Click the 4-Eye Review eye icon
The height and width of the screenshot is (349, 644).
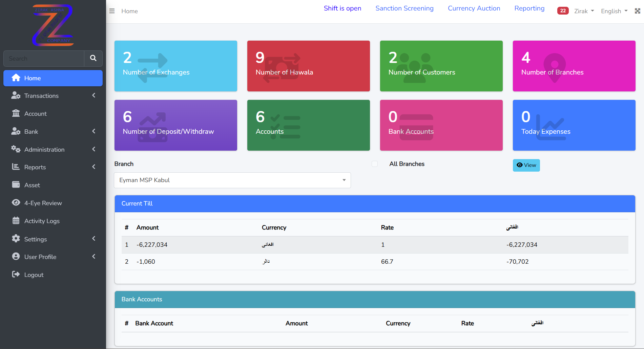point(16,203)
